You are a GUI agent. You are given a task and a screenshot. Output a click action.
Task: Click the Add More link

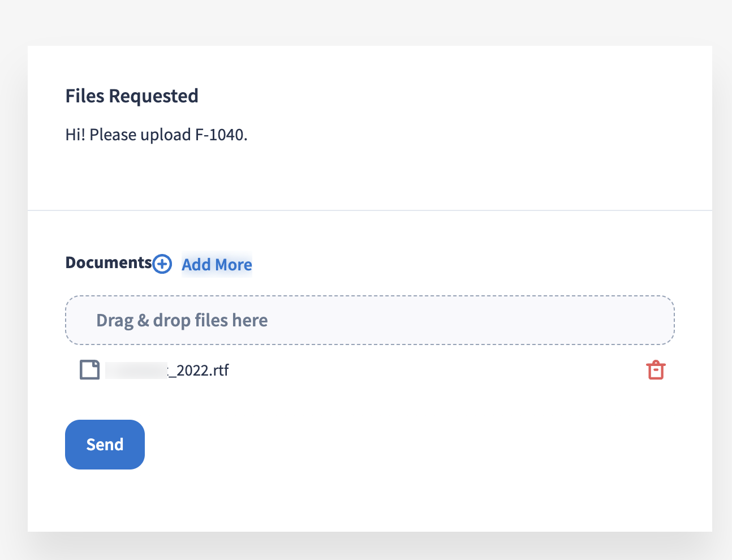pos(217,265)
